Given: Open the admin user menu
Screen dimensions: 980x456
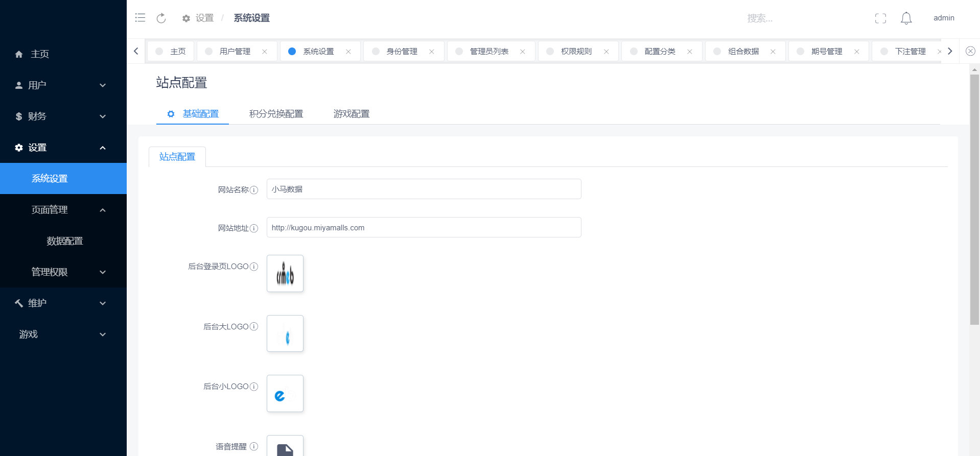Looking at the screenshot, I should [x=943, y=18].
